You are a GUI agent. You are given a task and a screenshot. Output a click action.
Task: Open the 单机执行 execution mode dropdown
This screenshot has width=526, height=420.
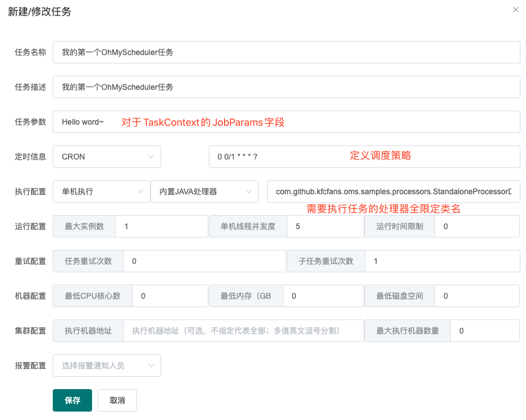point(101,191)
